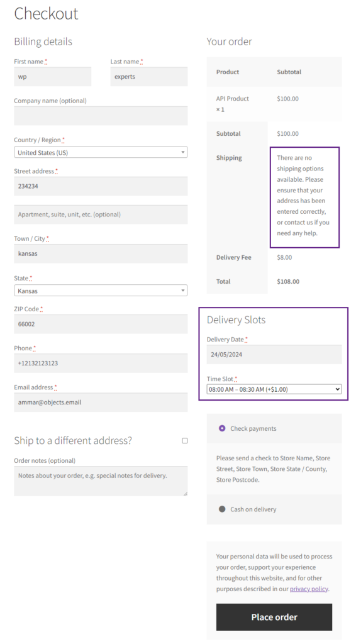The height and width of the screenshot is (644, 356).
Task: Choose Cash on delivery payment method
Action: click(222, 509)
